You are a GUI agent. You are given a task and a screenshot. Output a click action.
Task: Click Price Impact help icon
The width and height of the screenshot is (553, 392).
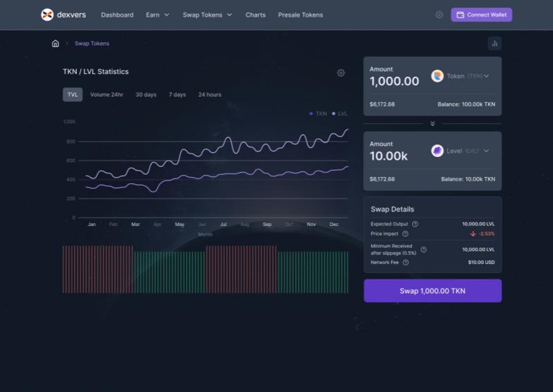tap(405, 234)
